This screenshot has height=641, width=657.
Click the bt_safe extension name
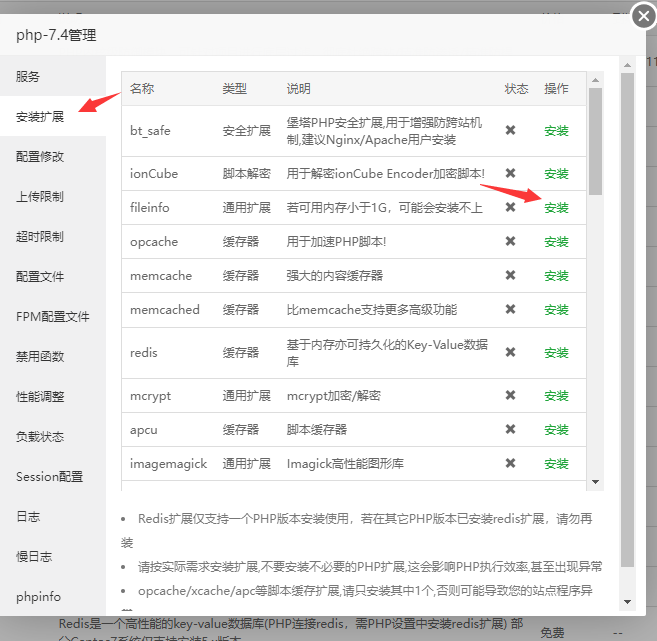click(150, 131)
